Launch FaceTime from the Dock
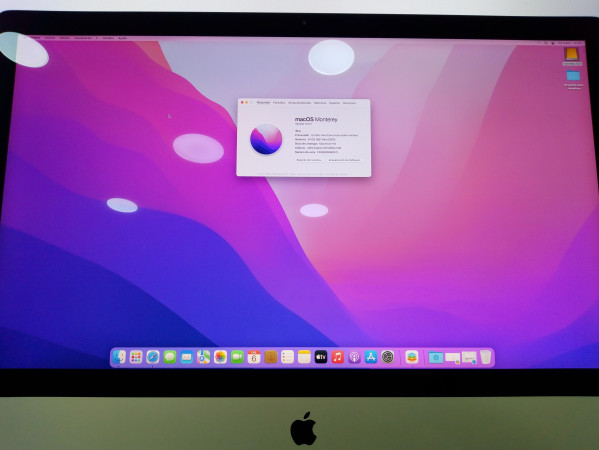 (237, 357)
